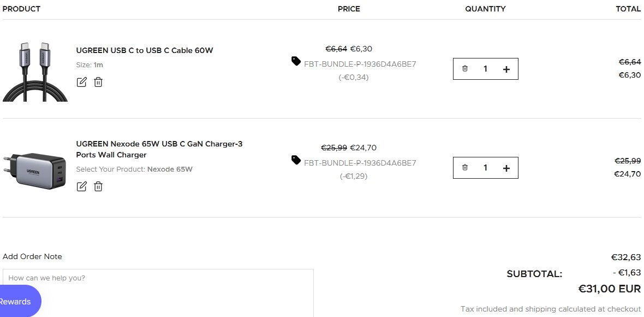644x317 pixels.
Task: Click the cable bundle discount code text
Action: [360, 64]
